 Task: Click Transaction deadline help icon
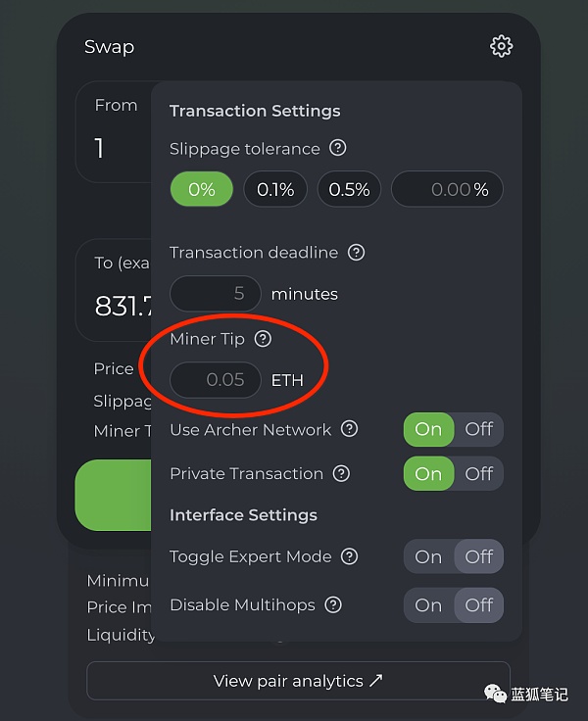(x=357, y=252)
